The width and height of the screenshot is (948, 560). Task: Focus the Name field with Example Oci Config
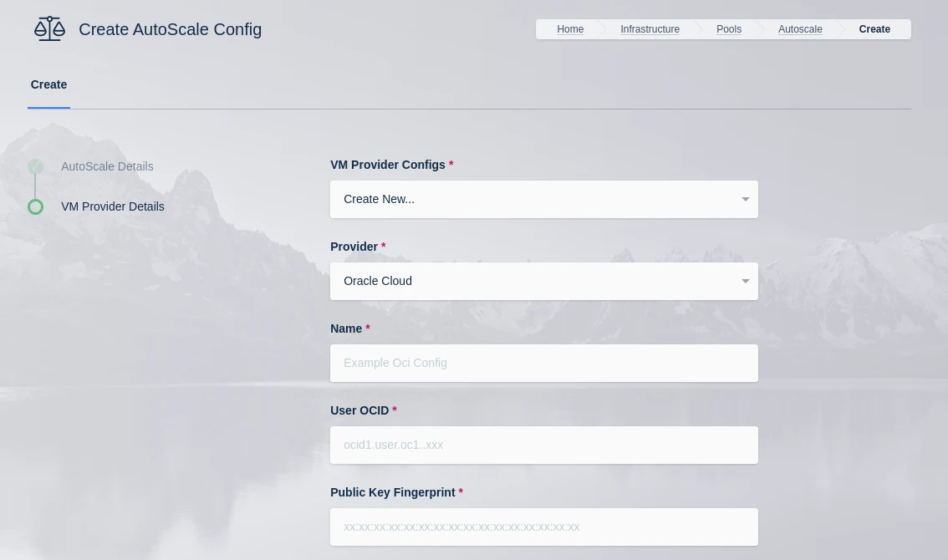point(543,364)
